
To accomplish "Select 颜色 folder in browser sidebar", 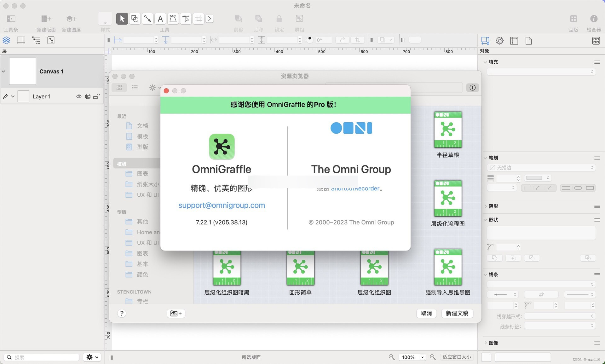I will point(137,274).
